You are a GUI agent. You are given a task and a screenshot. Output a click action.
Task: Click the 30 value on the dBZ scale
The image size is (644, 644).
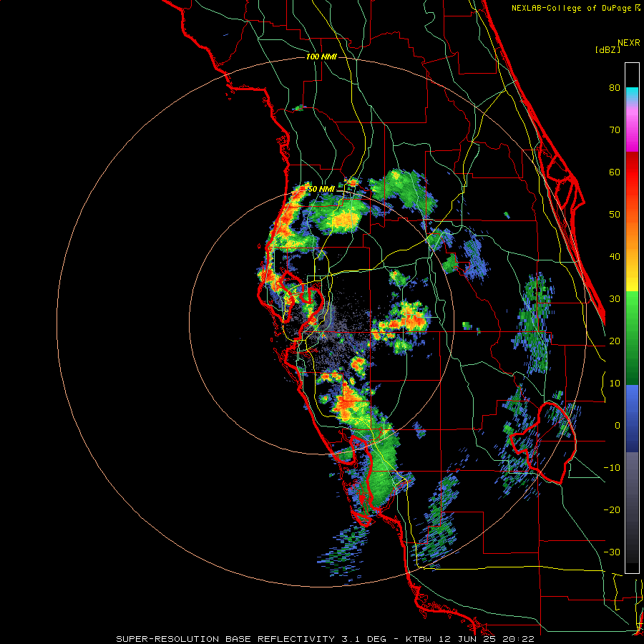pyautogui.click(x=615, y=299)
